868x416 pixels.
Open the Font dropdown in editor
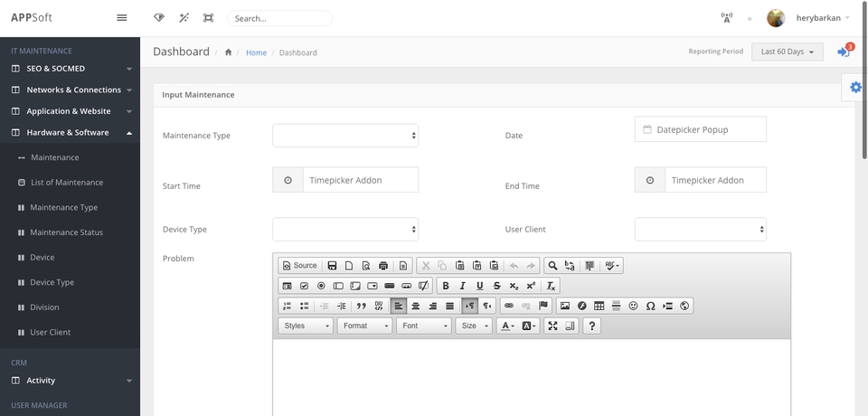click(423, 326)
